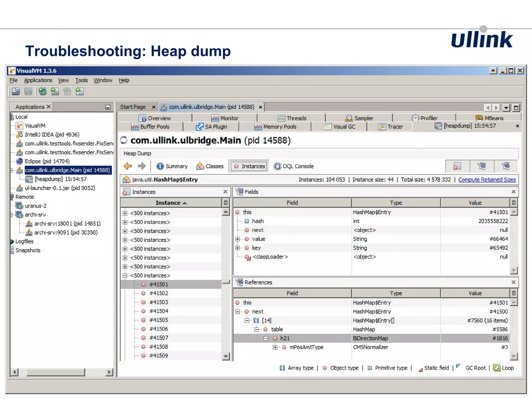This screenshot has width=532, height=399.
Task: Click the Load snapshot toolbar icon
Action: 16,91
